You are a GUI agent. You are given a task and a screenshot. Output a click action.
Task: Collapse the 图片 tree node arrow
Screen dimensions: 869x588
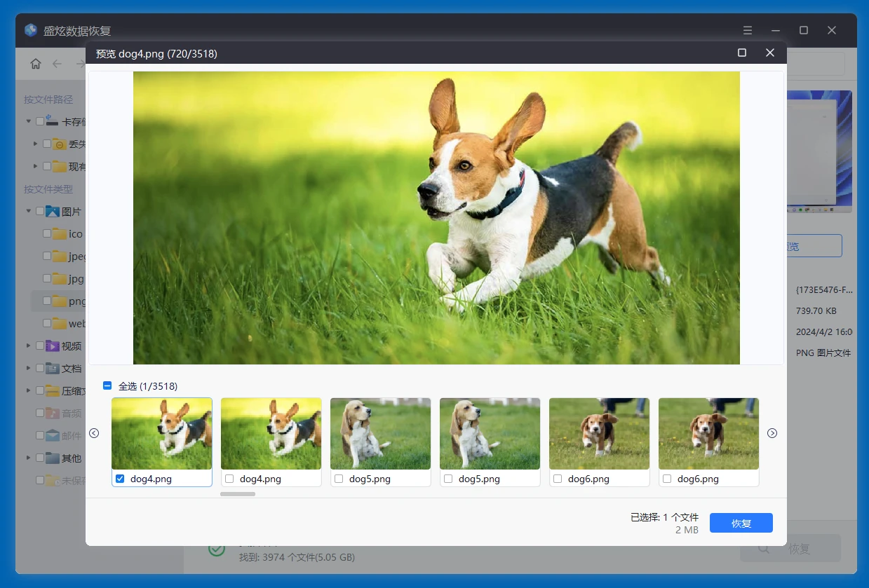[x=29, y=212]
